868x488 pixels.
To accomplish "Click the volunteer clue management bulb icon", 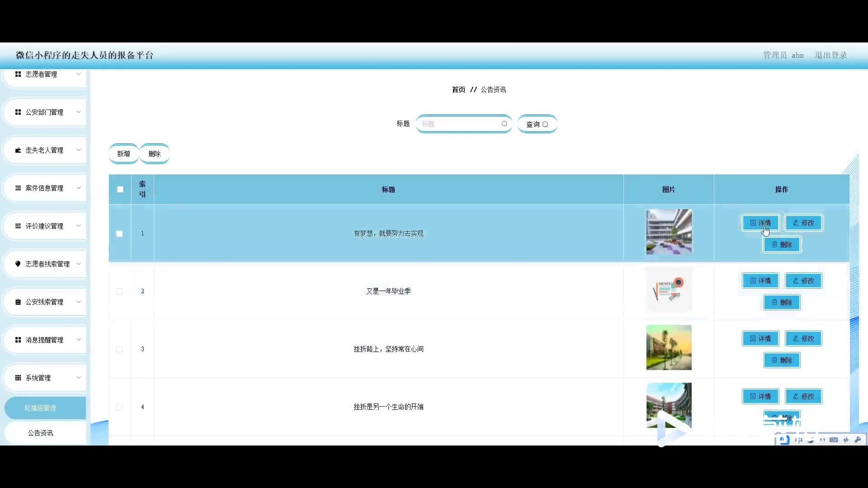I will (18, 264).
